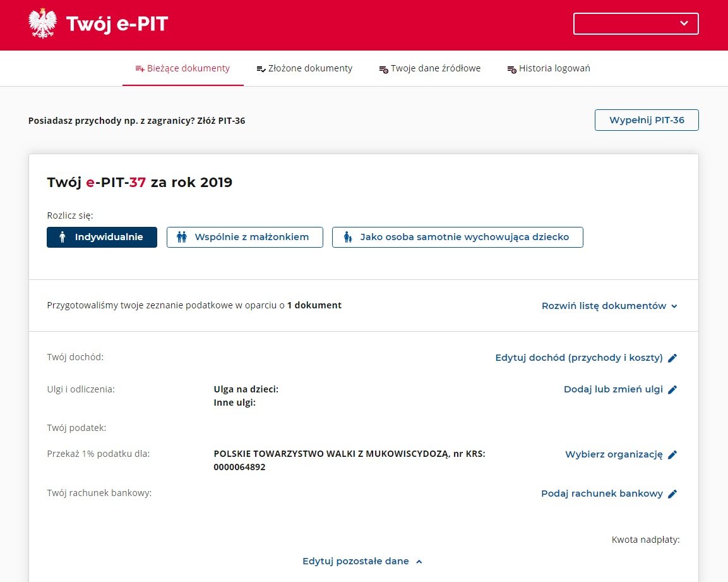Choose Wspólnie z małżonkiem settlement
The width and height of the screenshot is (728, 582).
point(245,237)
